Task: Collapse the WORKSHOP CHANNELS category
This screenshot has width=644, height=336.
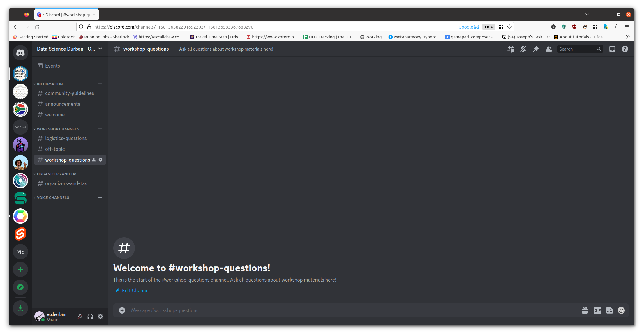Action: pos(58,129)
